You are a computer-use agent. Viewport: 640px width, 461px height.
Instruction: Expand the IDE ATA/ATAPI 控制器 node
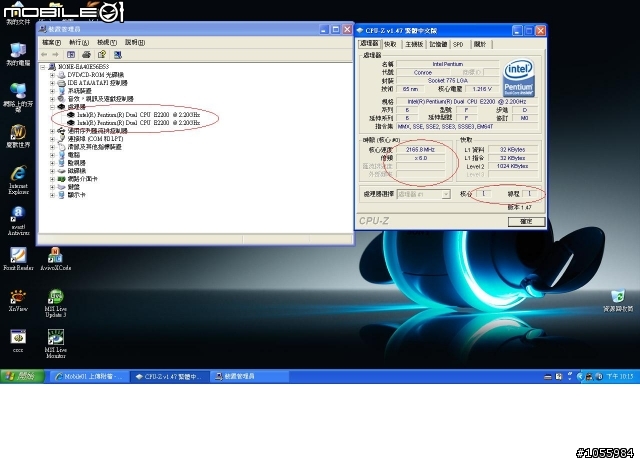pyautogui.click(x=52, y=83)
